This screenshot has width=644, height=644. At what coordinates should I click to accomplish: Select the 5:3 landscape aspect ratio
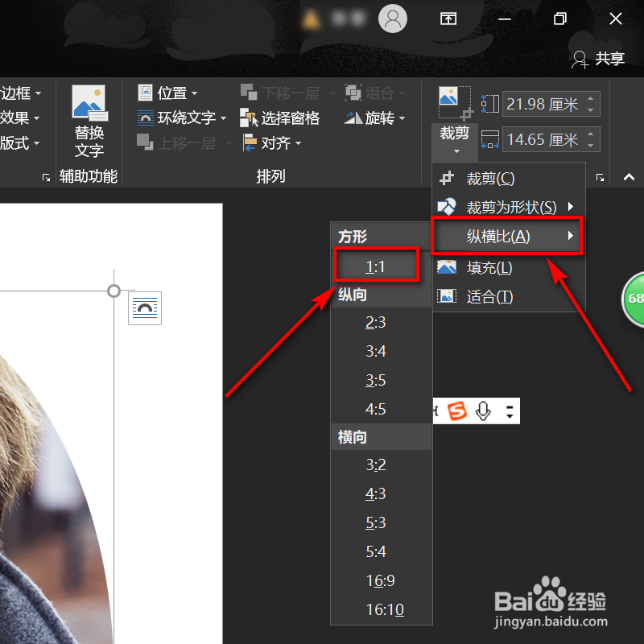(x=381, y=522)
